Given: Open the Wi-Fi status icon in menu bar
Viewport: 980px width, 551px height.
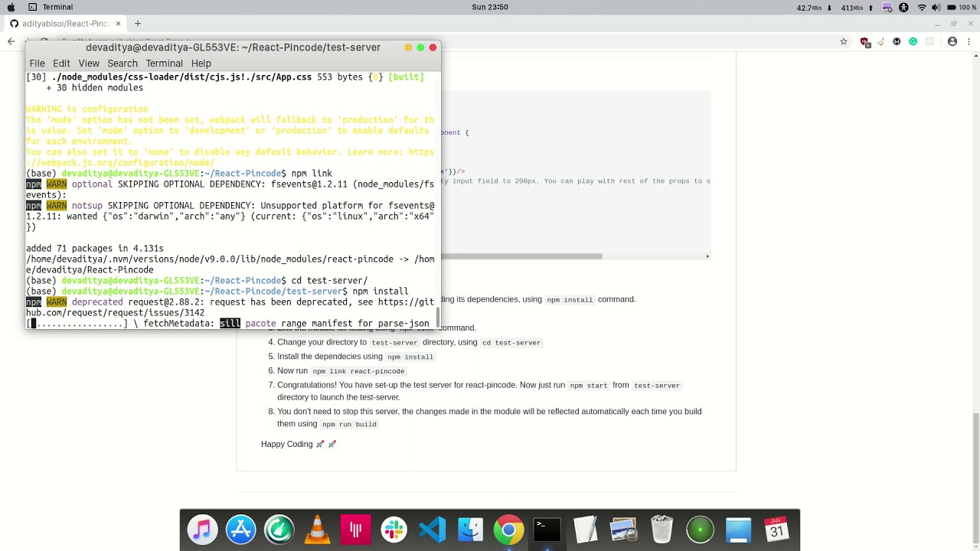Looking at the screenshot, I should (x=922, y=8).
